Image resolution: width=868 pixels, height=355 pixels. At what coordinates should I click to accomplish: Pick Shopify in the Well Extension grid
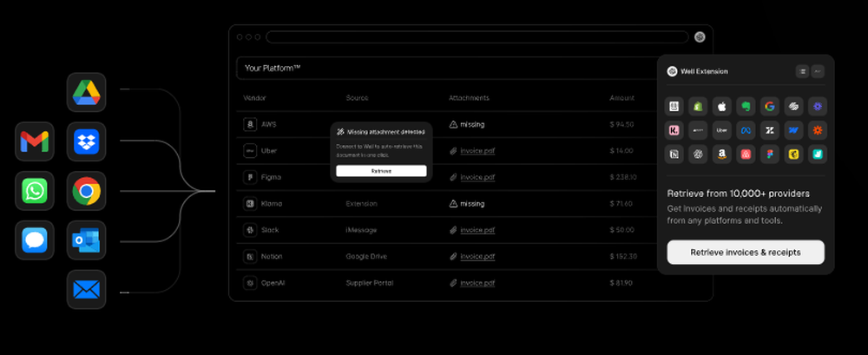698,107
